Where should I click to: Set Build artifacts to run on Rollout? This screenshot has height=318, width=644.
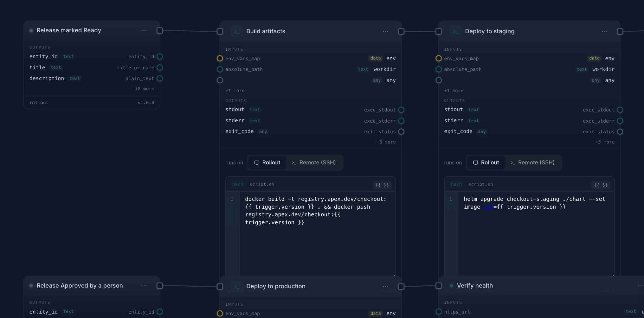[267, 163]
